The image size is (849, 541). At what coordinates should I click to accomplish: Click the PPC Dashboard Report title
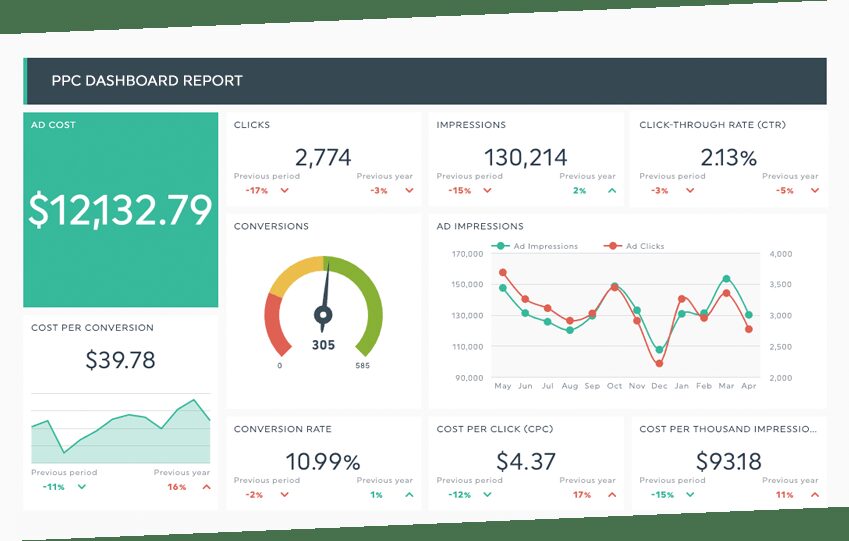click(147, 81)
